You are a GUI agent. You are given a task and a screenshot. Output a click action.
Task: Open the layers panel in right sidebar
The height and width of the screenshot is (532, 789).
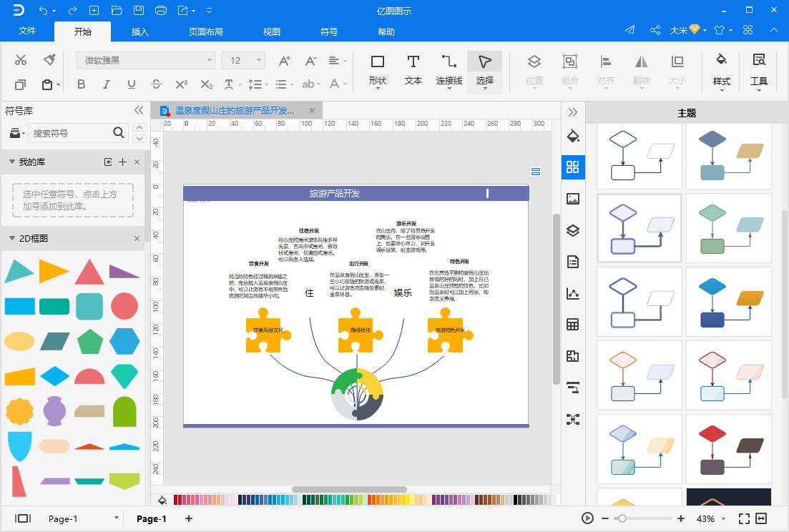coord(573,230)
